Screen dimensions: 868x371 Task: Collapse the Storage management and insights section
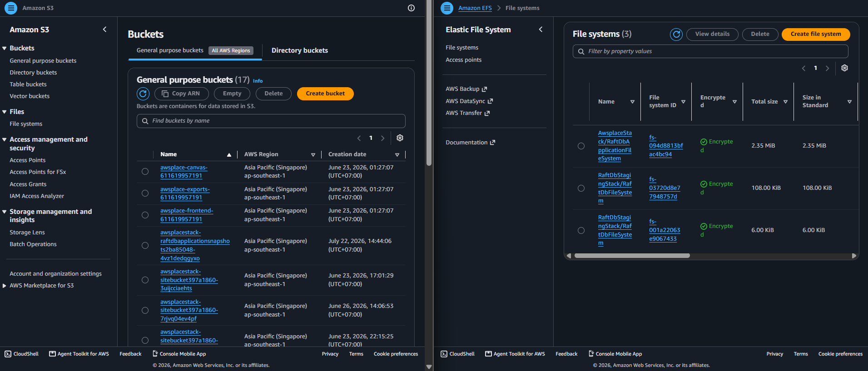(5, 212)
